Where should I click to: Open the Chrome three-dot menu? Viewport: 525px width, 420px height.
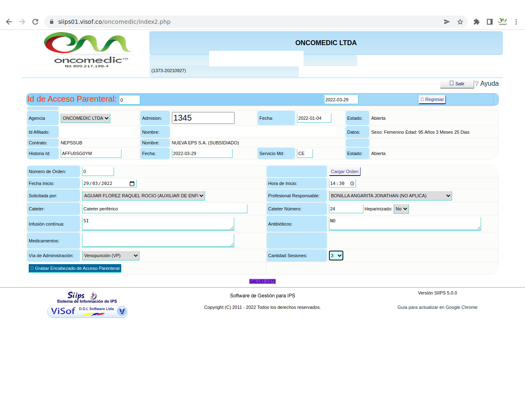(516, 22)
